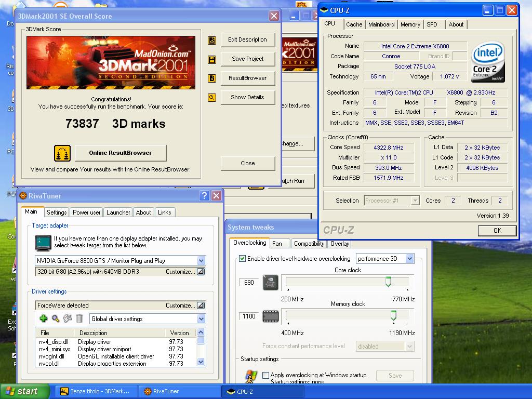Click the CPU-Z chip icon in title bar
Screen dimensions: 532x399
pos(324,10)
